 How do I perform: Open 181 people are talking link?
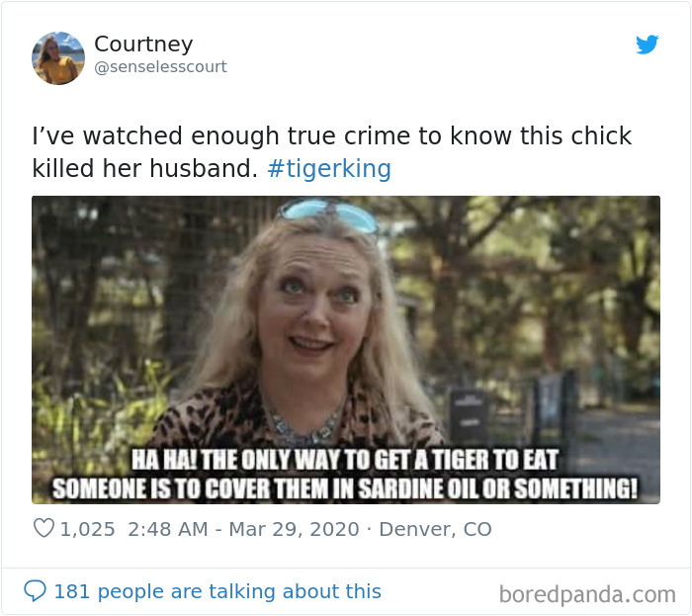tap(217, 591)
